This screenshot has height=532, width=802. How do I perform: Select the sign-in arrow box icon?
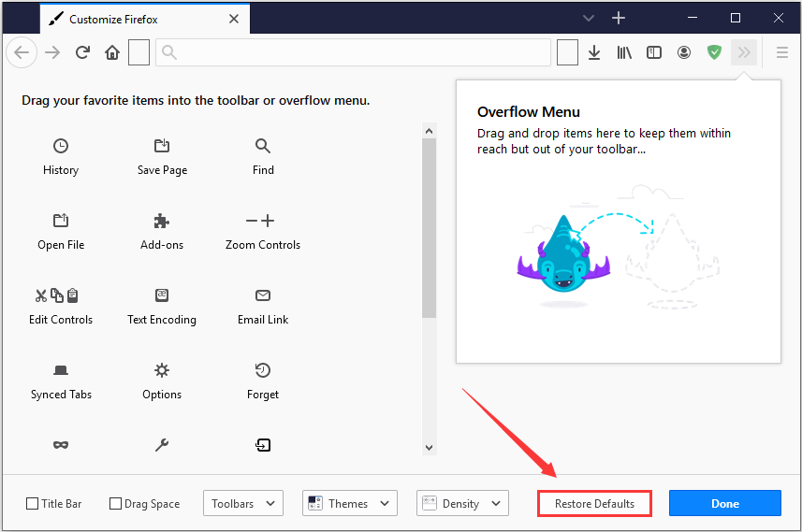tap(263, 445)
